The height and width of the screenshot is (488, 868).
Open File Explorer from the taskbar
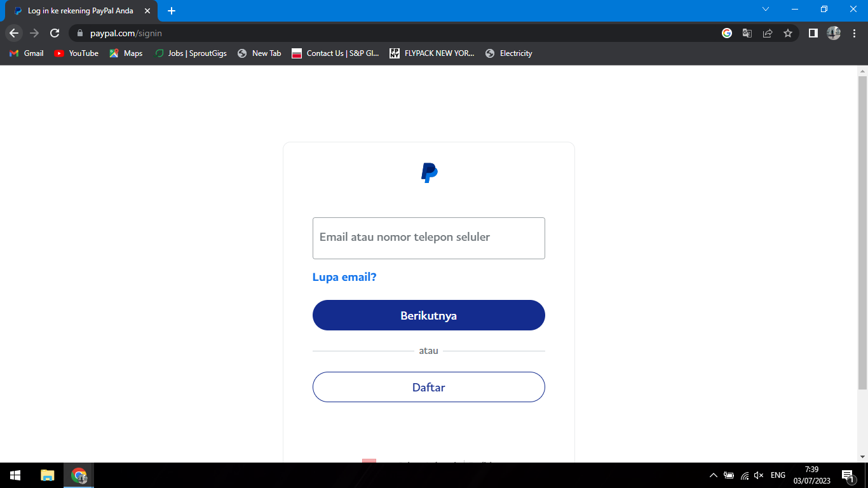pyautogui.click(x=48, y=475)
